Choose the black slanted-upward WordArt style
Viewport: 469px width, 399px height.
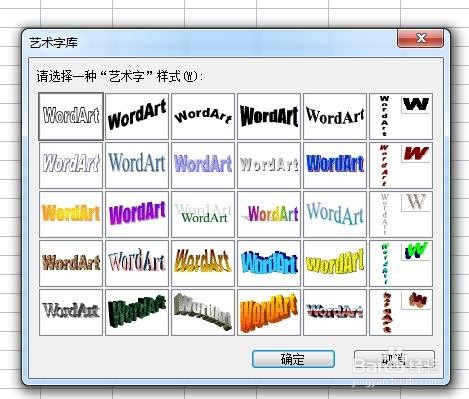(137, 116)
